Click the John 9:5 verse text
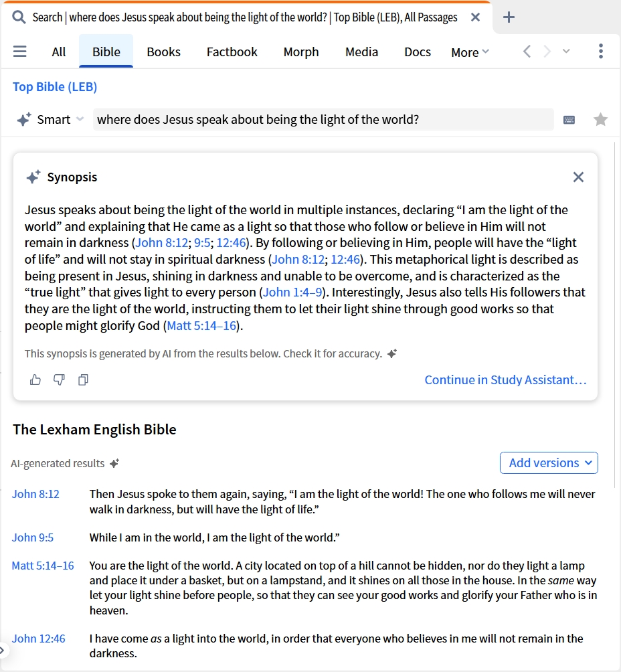 [215, 537]
